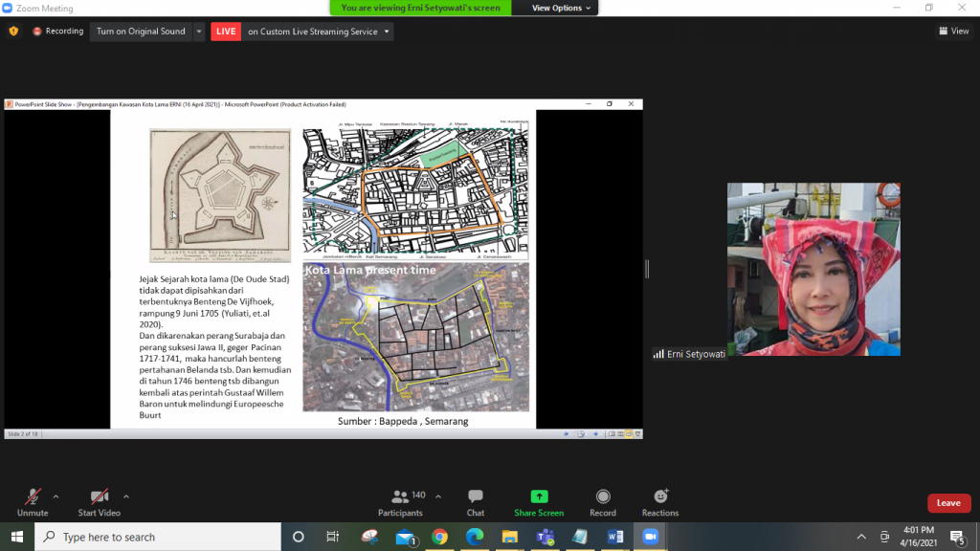
Task: Start video with the camera button
Action: [100, 497]
